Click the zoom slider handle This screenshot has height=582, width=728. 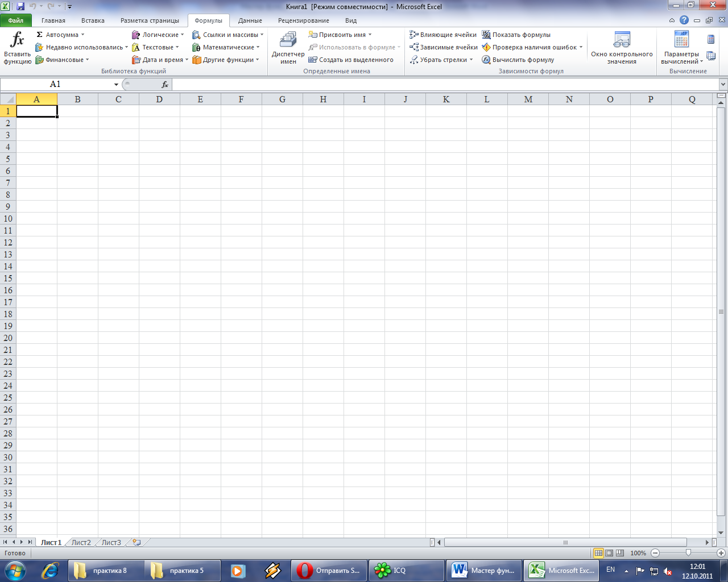(688, 553)
